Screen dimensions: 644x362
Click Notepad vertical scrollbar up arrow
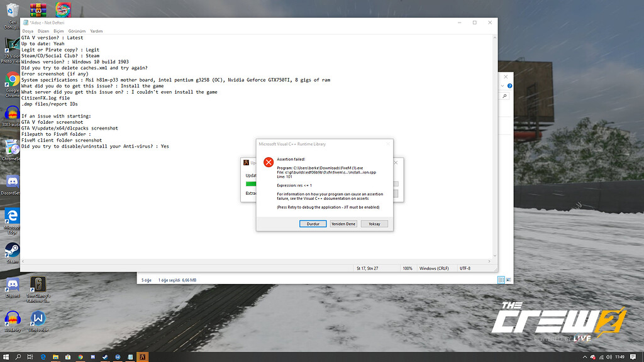pyautogui.click(x=494, y=38)
